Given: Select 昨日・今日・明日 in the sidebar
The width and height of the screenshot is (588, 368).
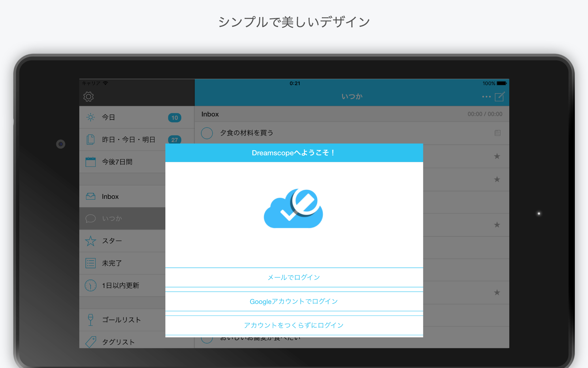Looking at the screenshot, I should (137, 140).
